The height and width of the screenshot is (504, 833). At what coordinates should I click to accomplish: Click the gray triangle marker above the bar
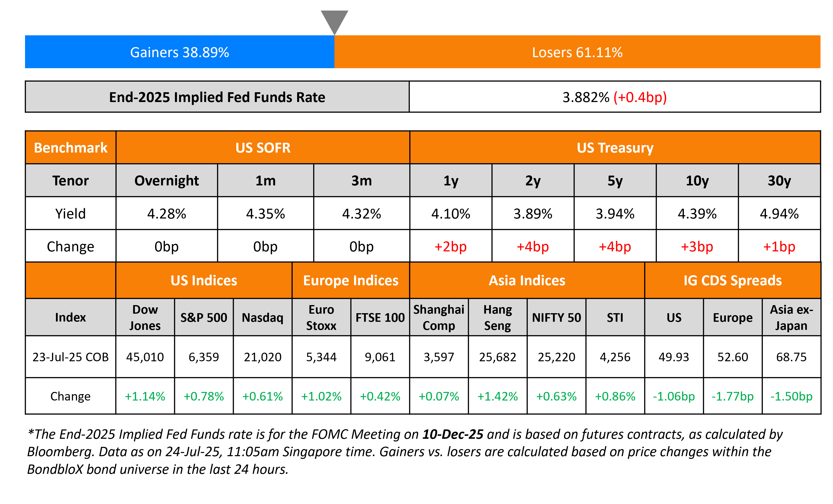[x=334, y=21]
